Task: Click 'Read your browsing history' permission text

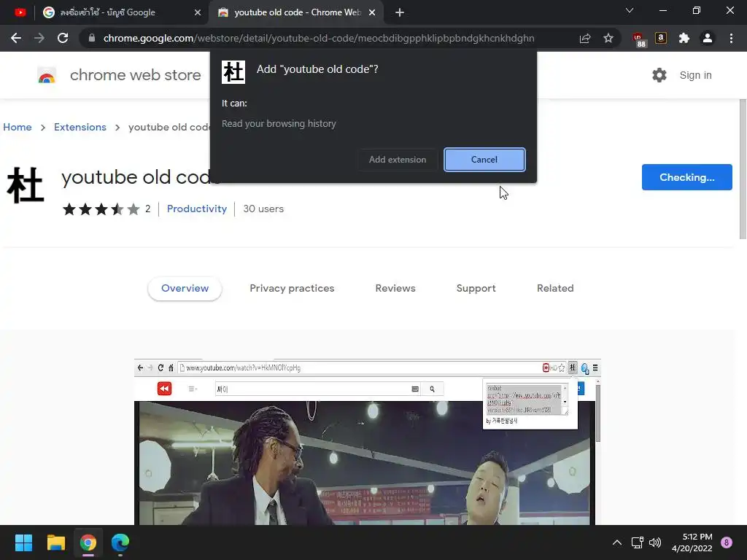Action: (x=279, y=124)
